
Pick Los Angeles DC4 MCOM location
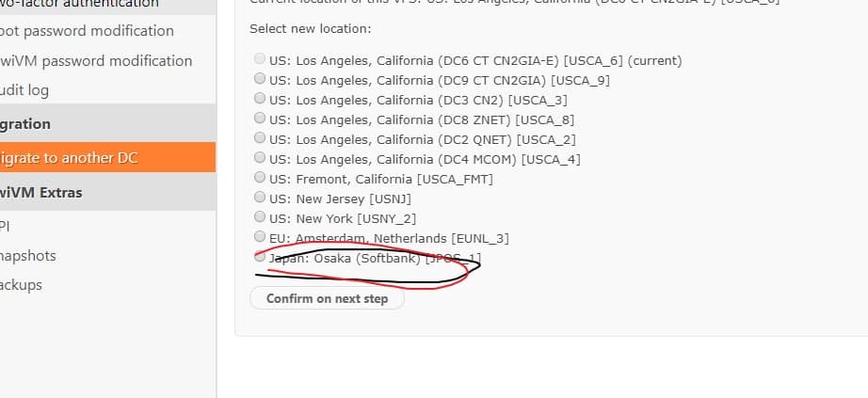point(260,159)
